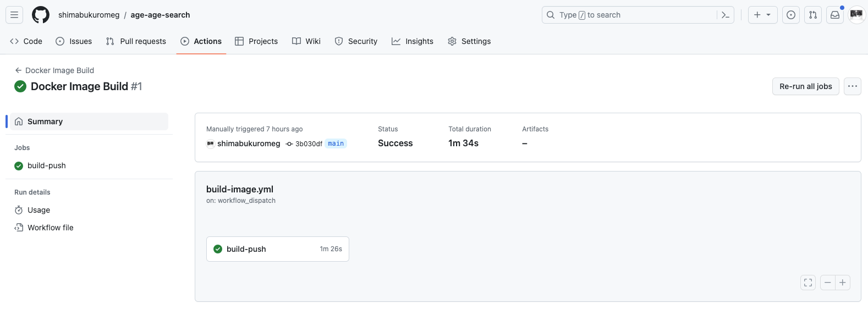Viewport: 868px width, 315px height.
Task: Open the three-dot run options menu
Action: 852,86
